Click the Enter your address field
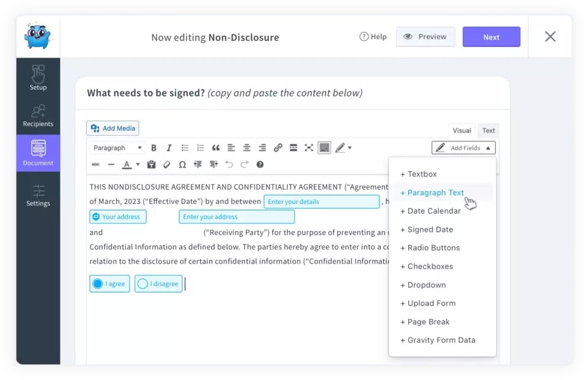Image resolution: width=588 pixels, height=380 pixels. click(236, 216)
